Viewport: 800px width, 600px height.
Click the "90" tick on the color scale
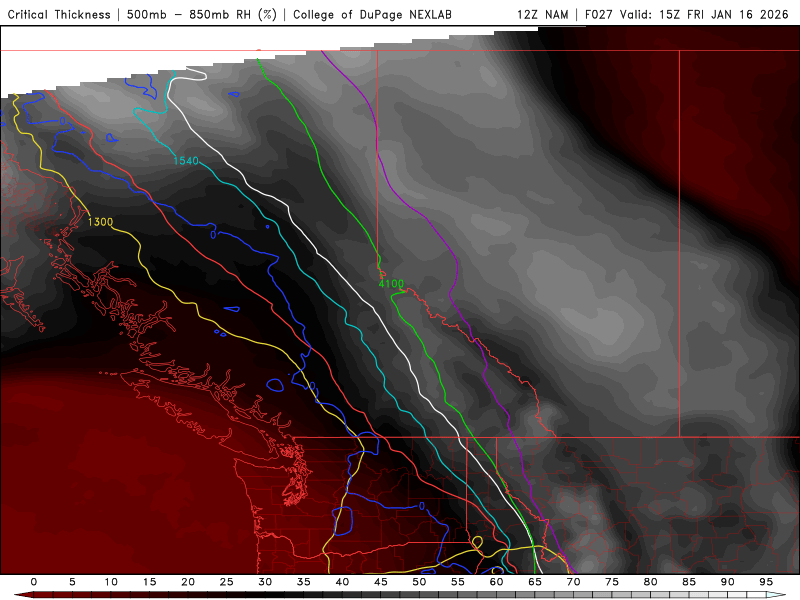point(728,582)
